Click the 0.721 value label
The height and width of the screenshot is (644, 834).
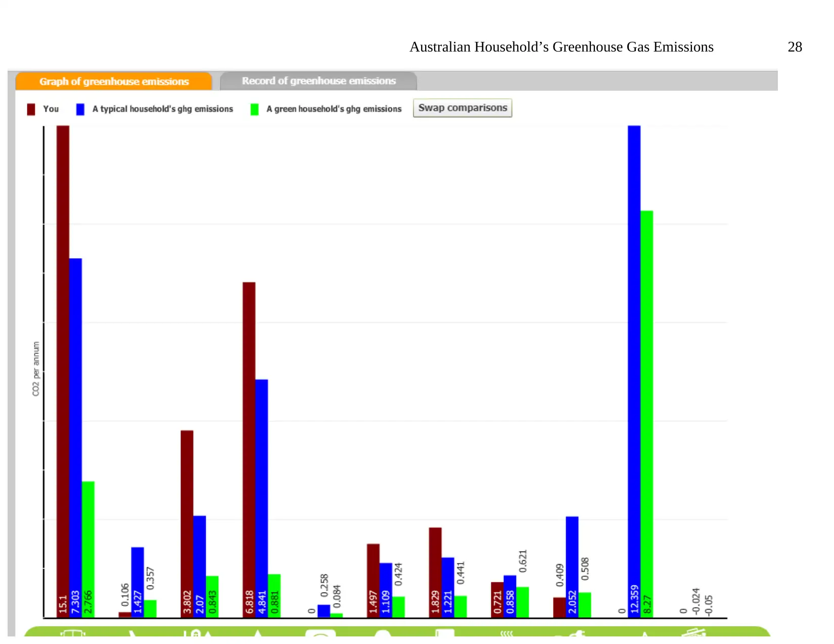coord(497,602)
